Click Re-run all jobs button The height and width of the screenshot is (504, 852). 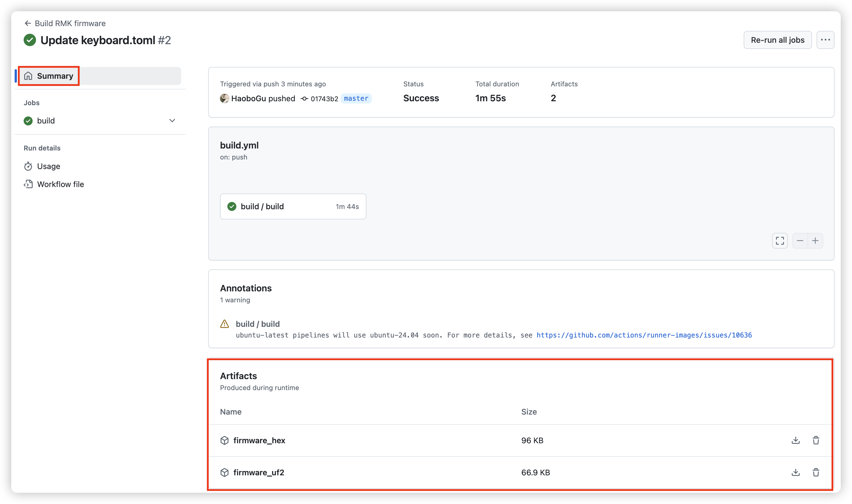(x=777, y=40)
